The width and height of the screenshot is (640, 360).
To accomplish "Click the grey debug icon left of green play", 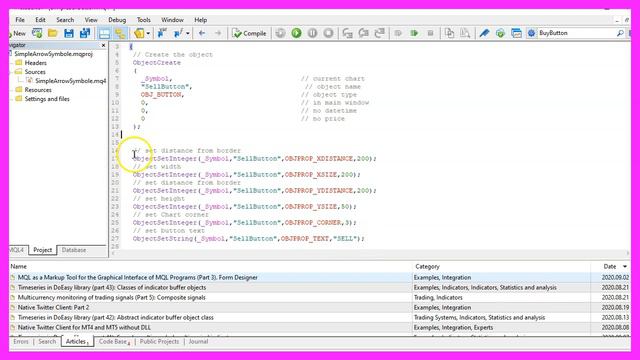I will 280,33.
